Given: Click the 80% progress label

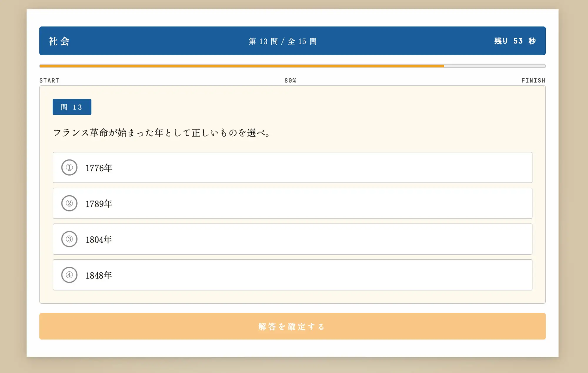Looking at the screenshot, I should [290, 80].
